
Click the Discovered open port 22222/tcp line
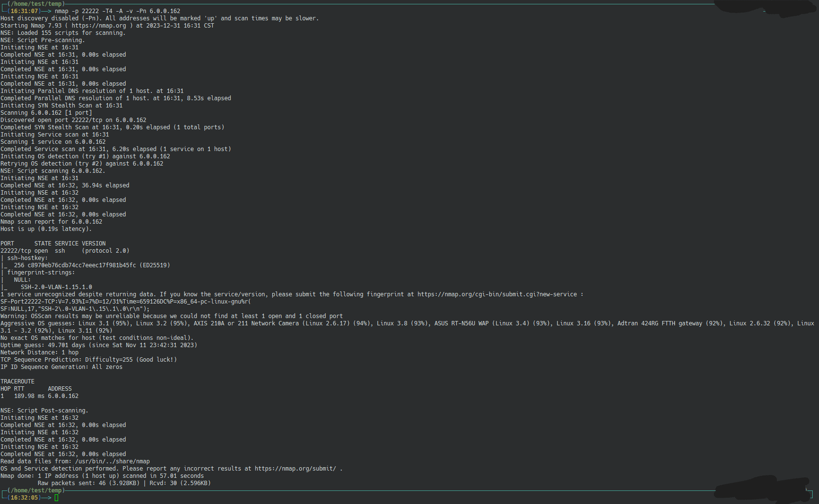(73, 120)
